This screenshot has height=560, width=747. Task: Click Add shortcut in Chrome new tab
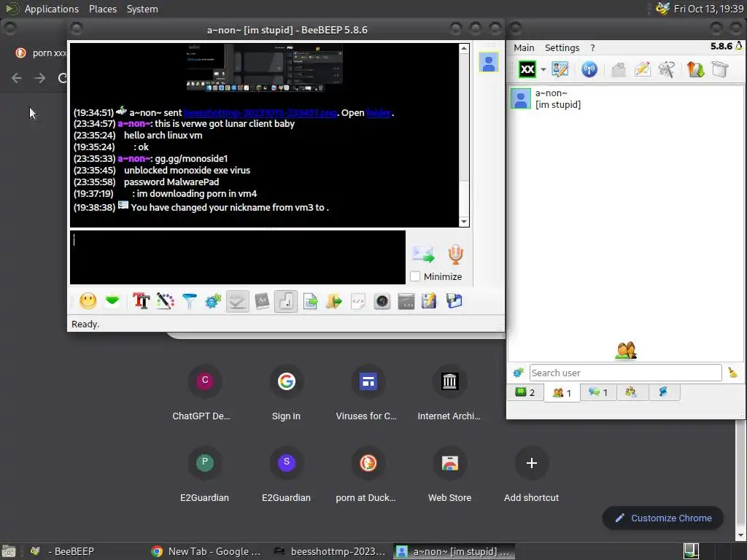(x=531, y=474)
